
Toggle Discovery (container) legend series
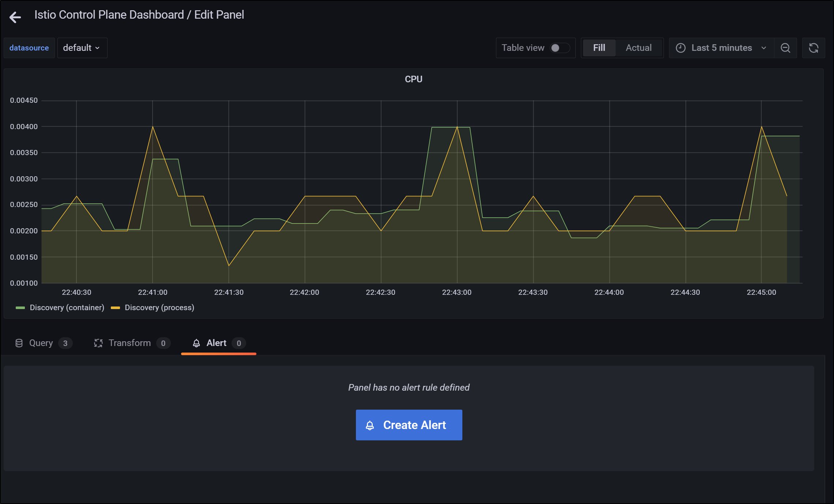(67, 308)
